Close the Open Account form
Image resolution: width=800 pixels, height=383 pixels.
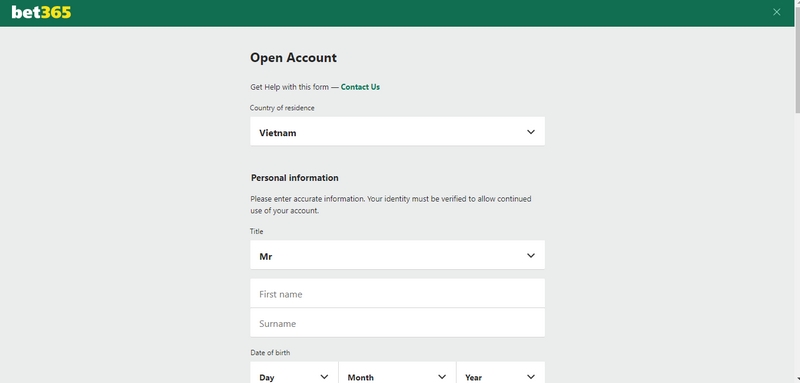777,12
